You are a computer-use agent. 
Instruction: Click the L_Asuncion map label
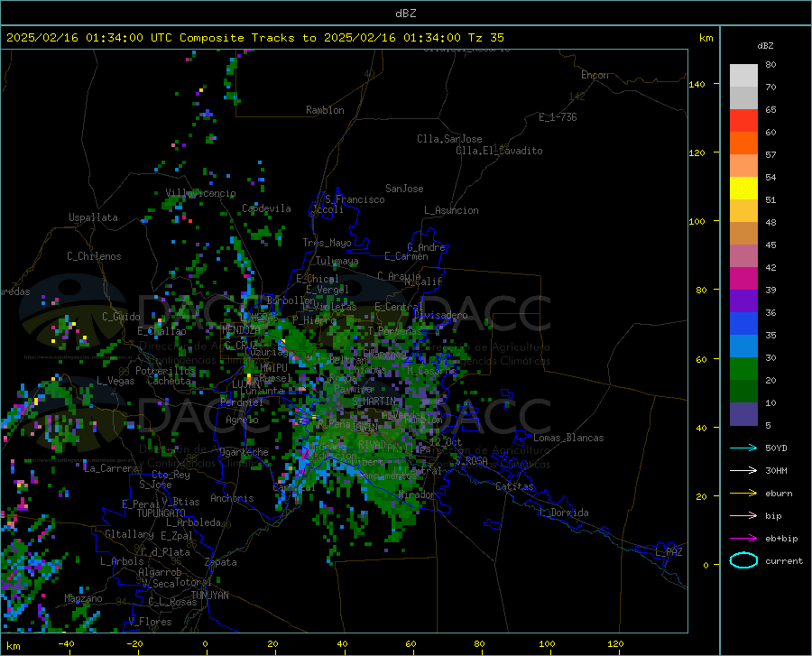(451, 210)
